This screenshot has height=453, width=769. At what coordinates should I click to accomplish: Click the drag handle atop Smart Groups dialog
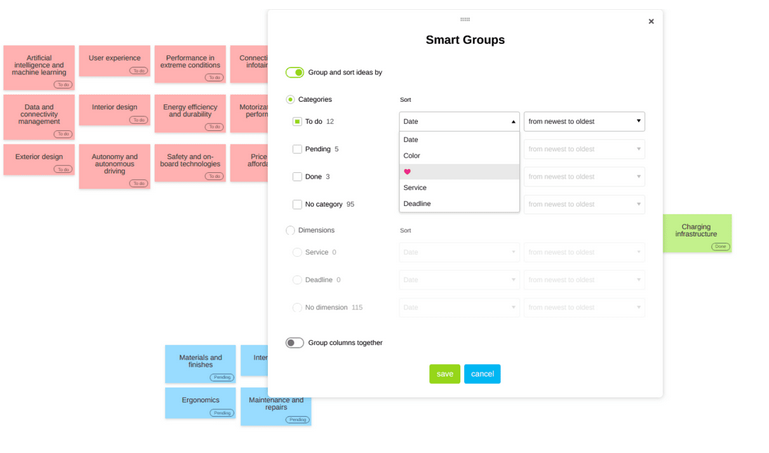click(465, 19)
